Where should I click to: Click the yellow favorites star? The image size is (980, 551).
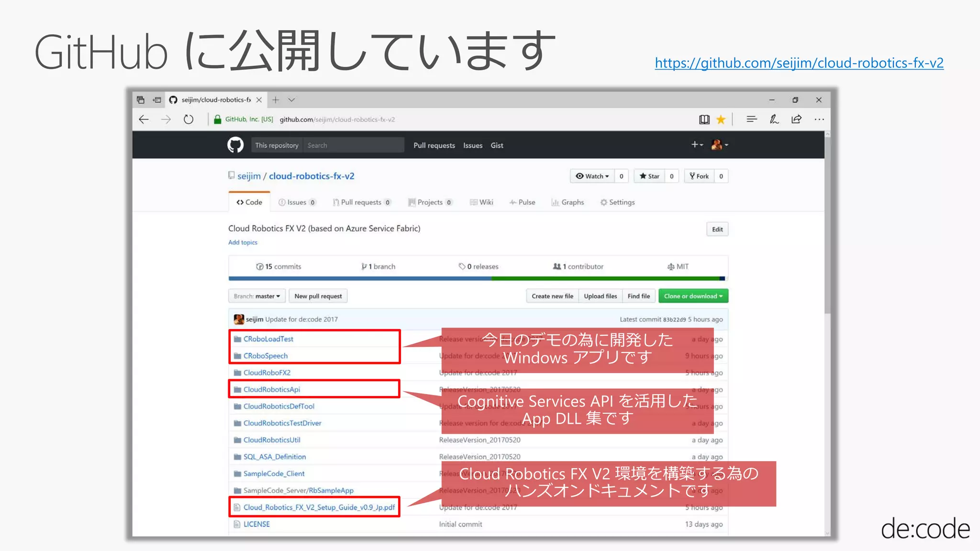721,120
